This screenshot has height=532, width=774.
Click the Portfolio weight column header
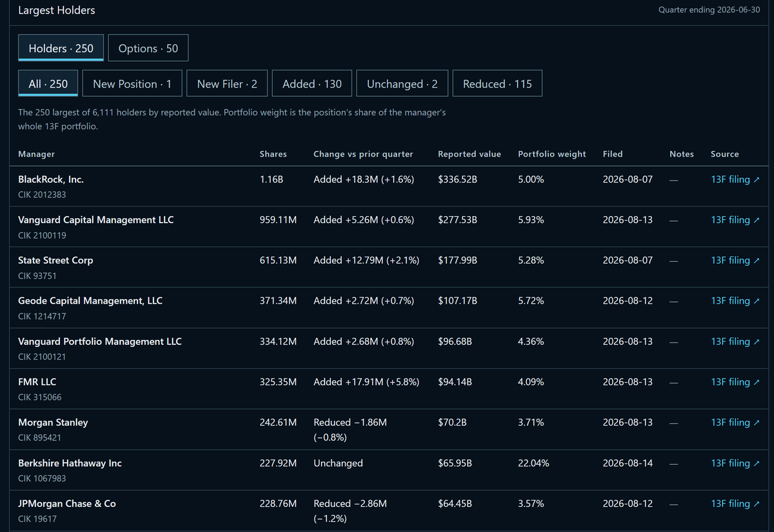click(552, 154)
